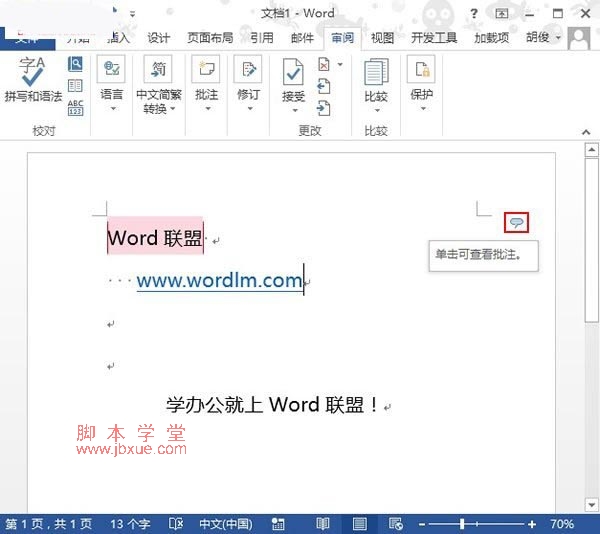Click the comment balloon icon in margin
The image size is (600, 534).
(517, 222)
